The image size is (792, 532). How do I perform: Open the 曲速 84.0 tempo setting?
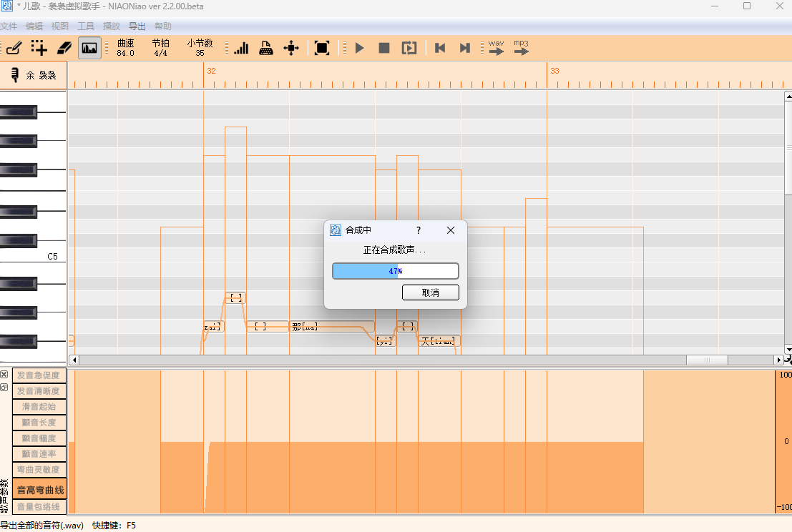point(125,48)
